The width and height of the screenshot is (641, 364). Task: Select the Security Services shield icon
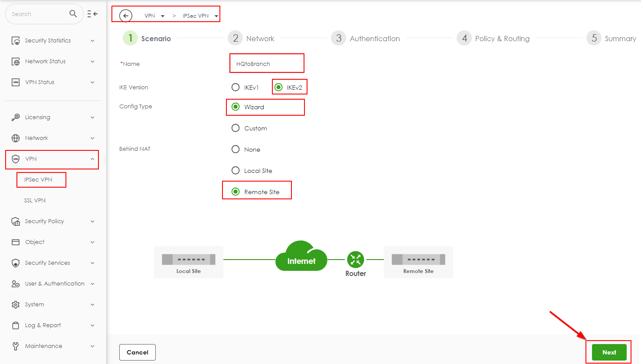[x=16, y=263]
